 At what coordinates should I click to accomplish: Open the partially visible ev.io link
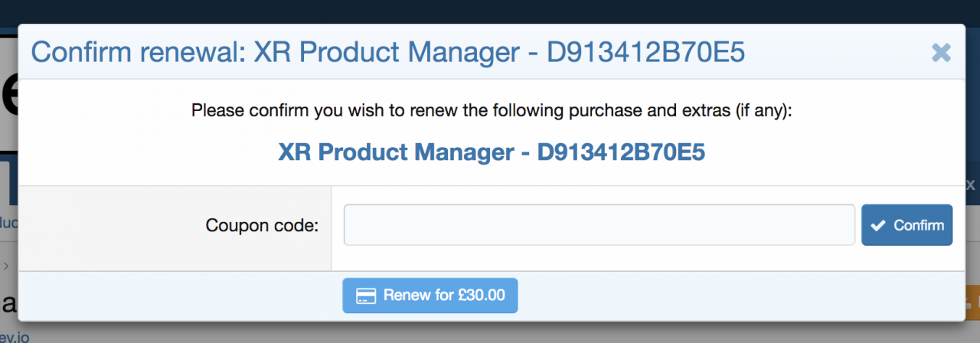pyautogui.click(x=14, y=336)
